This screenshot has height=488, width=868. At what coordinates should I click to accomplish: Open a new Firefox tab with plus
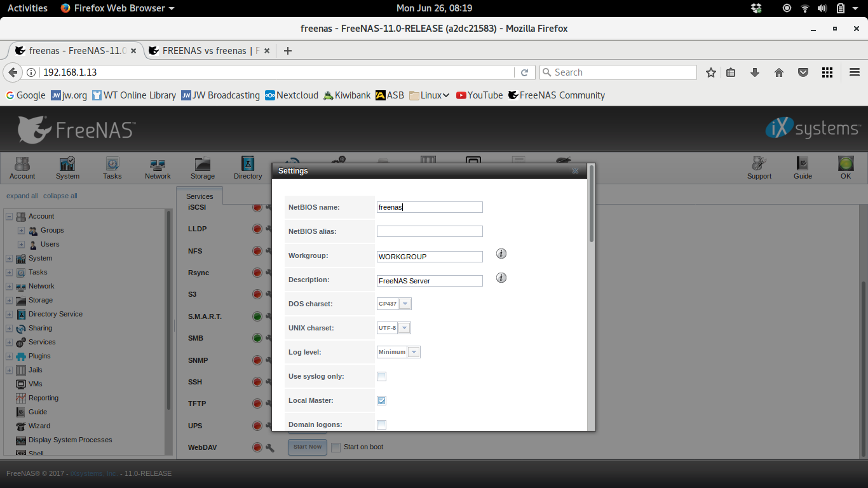(x=288, y=51)
